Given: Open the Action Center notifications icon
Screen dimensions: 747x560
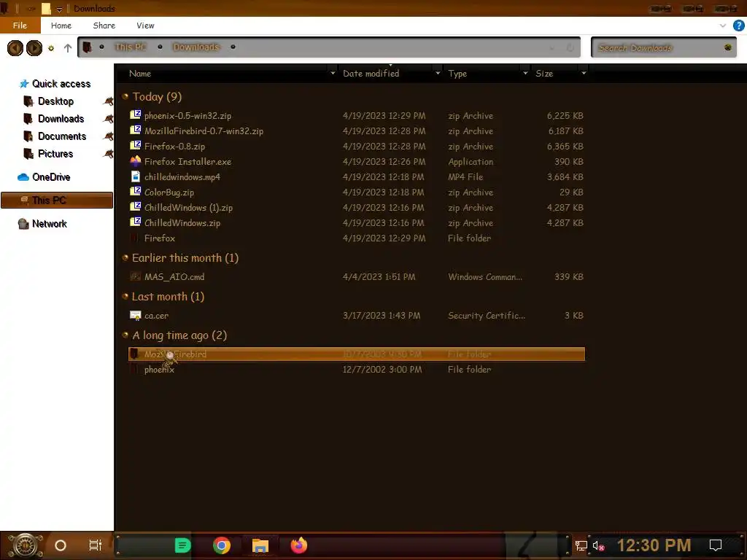Looking at the screenshot, I should coord(716,545).
